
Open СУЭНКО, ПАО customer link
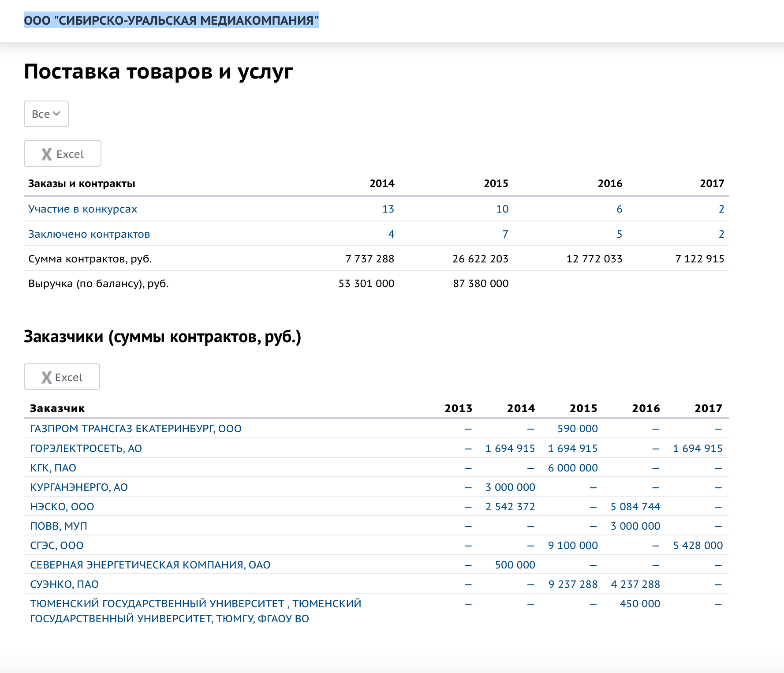pyautogui.click(x=64, y=584)
